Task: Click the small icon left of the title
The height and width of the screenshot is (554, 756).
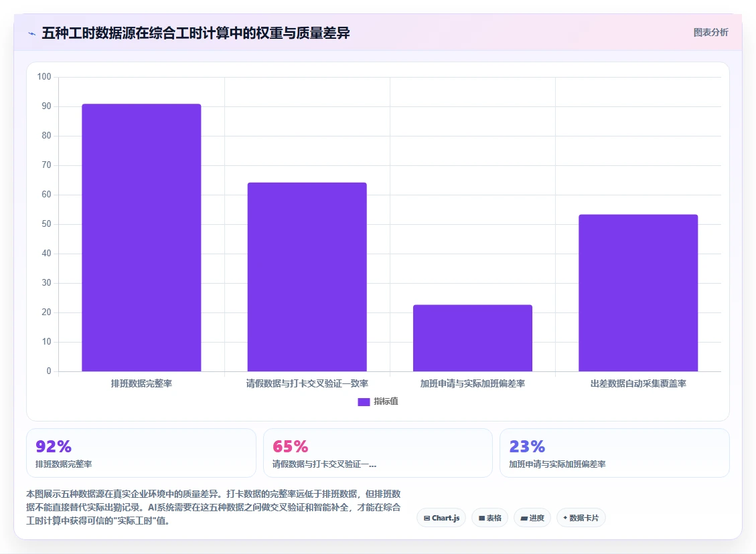Action: click(x=32, y=33)
